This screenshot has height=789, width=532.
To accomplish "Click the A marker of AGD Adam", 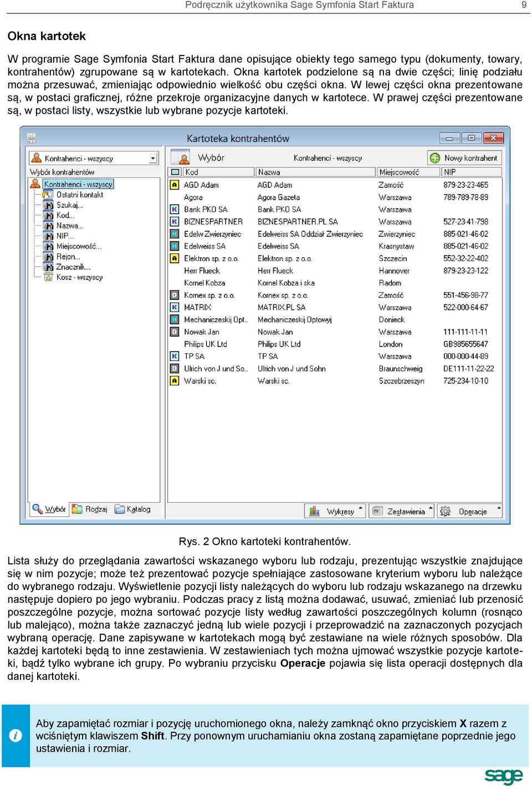I will [175, 185].
